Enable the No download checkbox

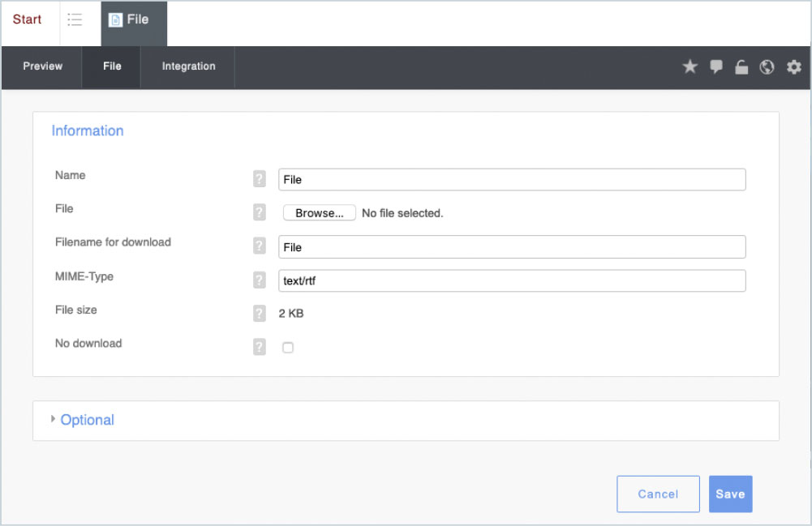click(x=288, y=348)
